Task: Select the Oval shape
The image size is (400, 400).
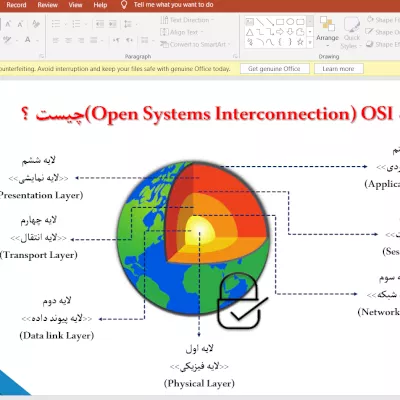Action: pyautogui.click(x=290, y=22)
